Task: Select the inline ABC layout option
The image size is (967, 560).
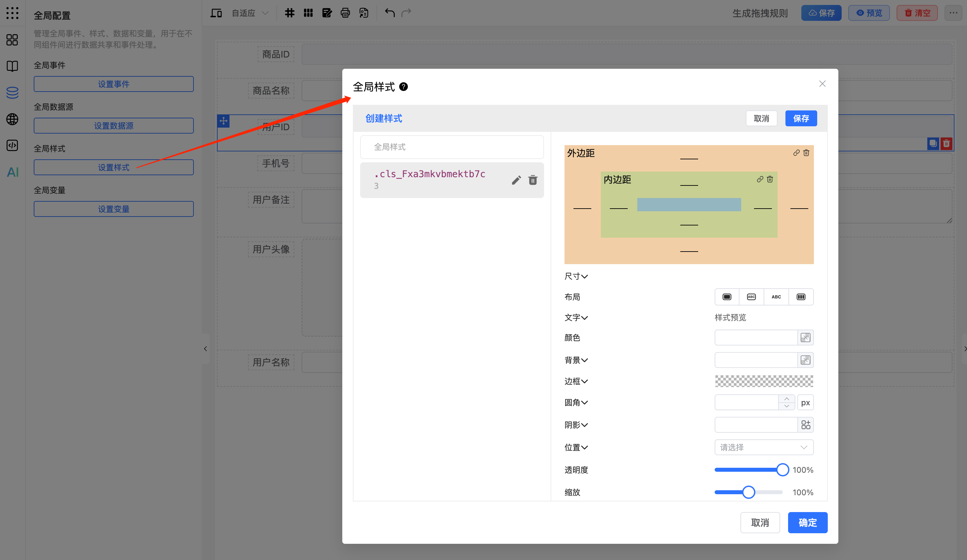Action: click(776, 297)
